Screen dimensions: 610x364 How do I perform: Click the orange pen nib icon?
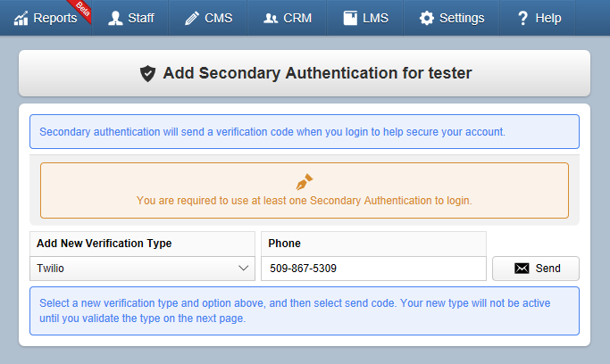[305, 182]
